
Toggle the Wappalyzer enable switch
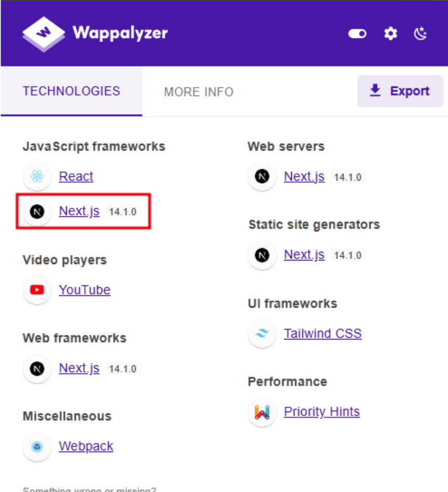(357, 34)
